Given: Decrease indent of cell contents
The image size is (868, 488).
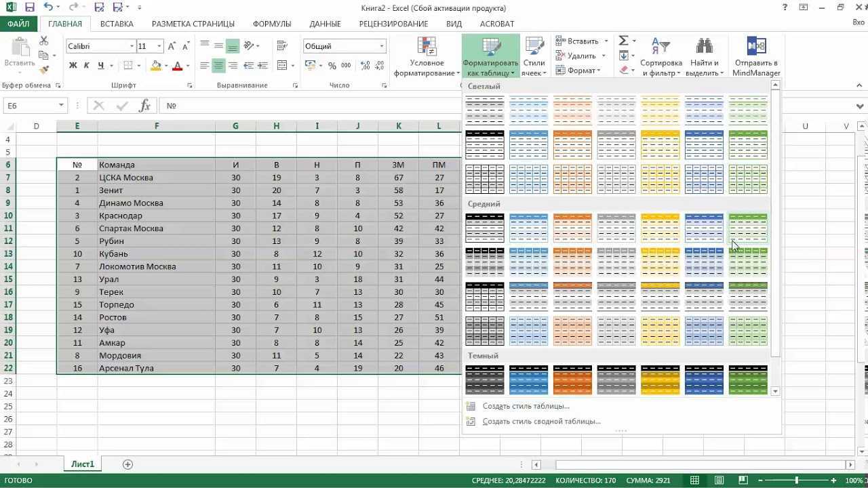Looking at the screenshot, I should point(250,66).
